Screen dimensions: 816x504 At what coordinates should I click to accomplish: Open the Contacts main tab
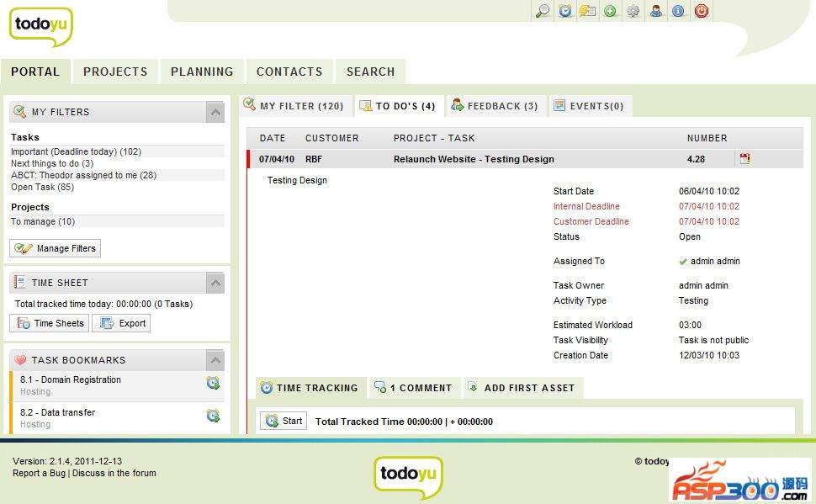(x=289, y=72)
